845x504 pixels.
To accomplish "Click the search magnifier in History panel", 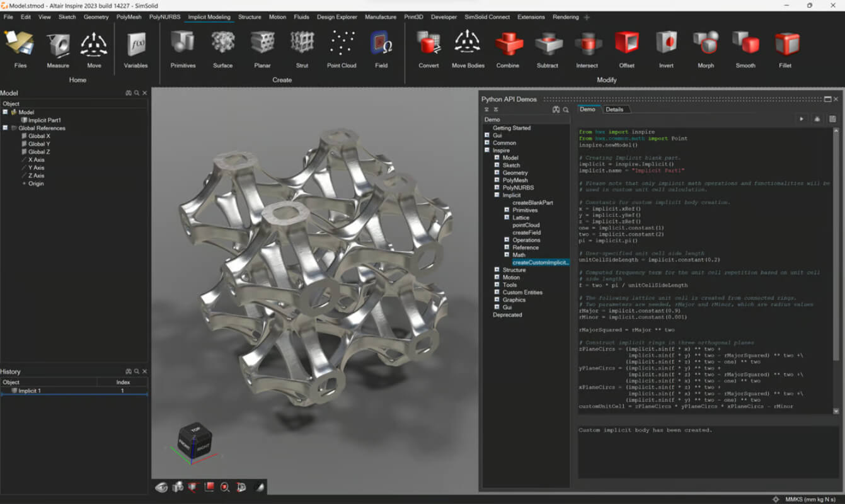I will (137, 372).
